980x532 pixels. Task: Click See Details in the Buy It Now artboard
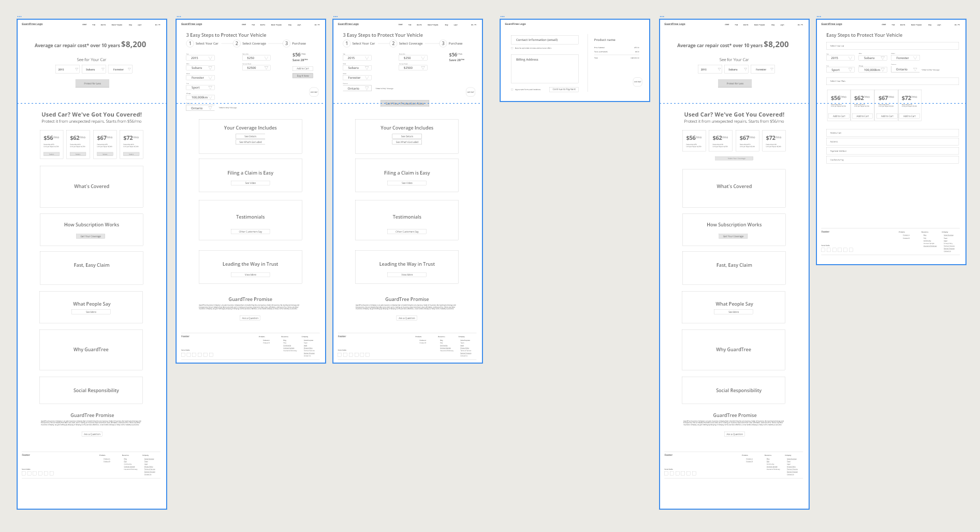(x=251, y=136)
